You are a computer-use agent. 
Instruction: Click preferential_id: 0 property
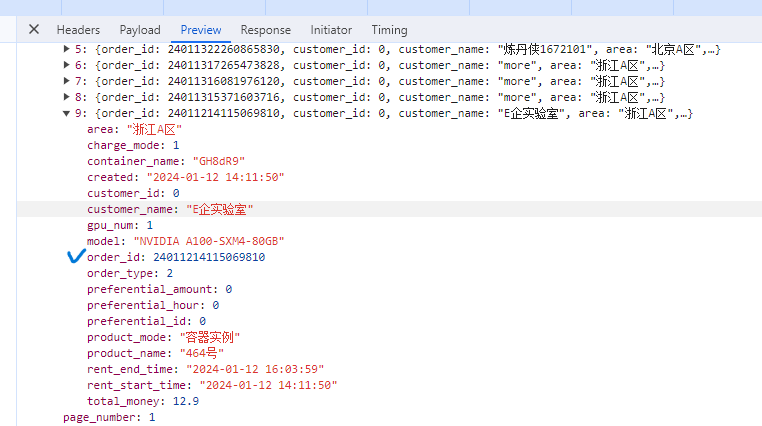146,321
